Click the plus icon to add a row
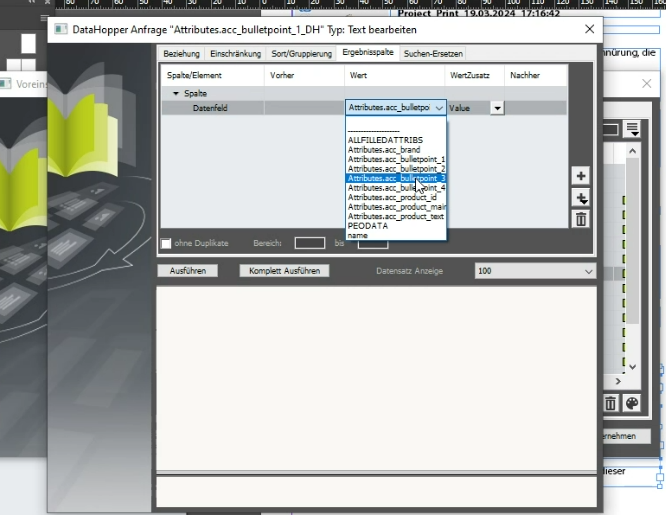This screenshot has width=666, height=515. [581, 176]
